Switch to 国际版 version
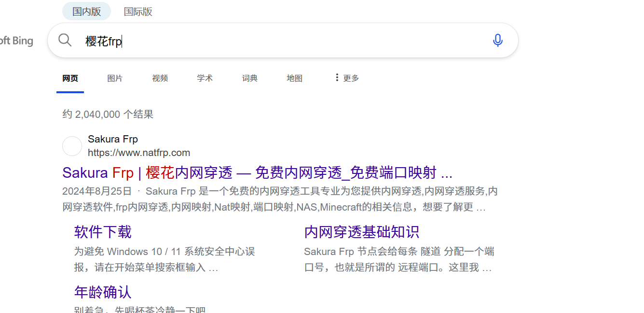 coord(138,12)
